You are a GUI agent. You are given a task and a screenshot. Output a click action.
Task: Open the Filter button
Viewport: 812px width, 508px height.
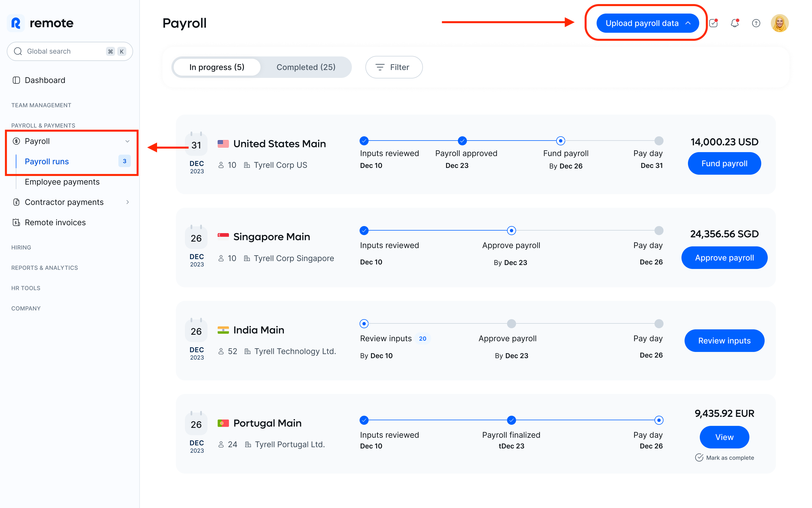coord(394,67)
